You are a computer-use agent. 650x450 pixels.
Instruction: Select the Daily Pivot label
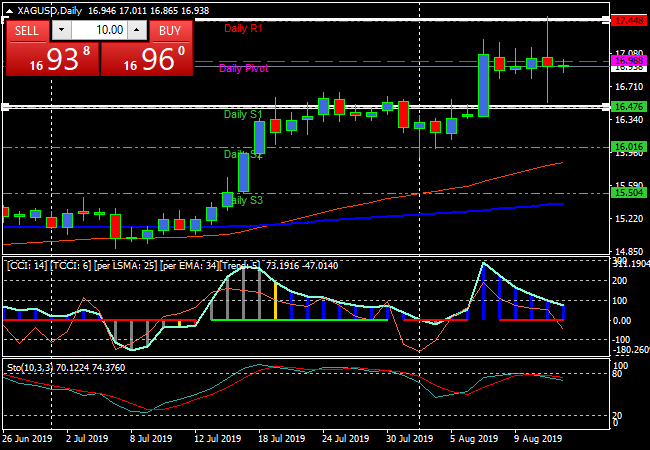[243, 68]
